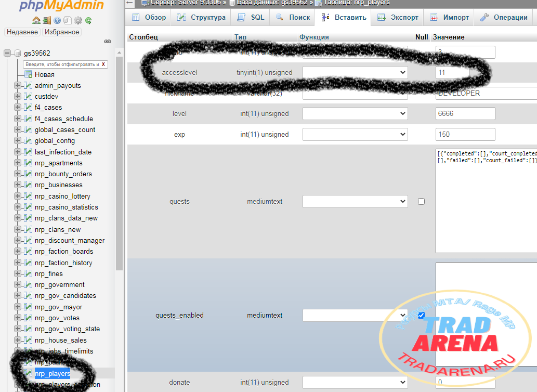The height and width of the screenshot is (392, 537).
Task: Open the Экспорт tab
Action: 398,18
